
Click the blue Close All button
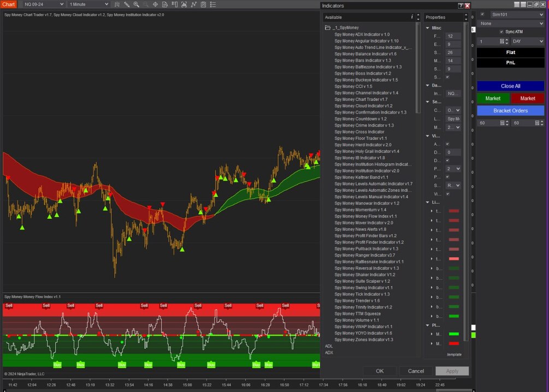510,86
